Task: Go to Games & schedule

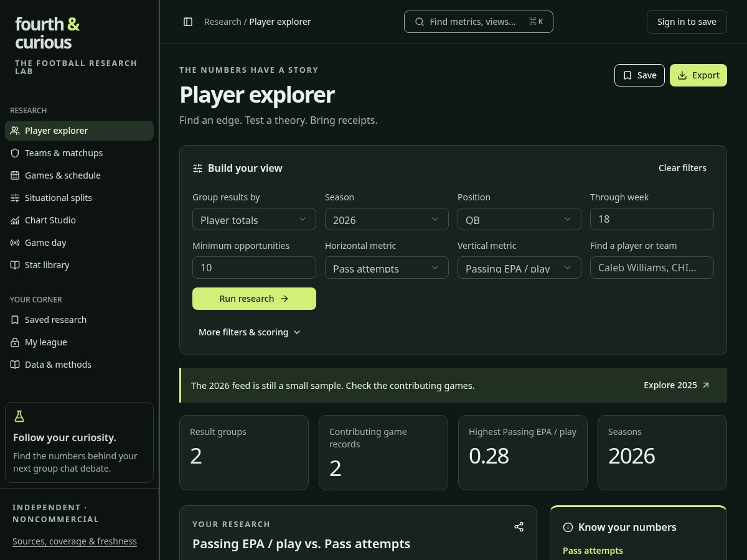Action: [x=79, y=175]
